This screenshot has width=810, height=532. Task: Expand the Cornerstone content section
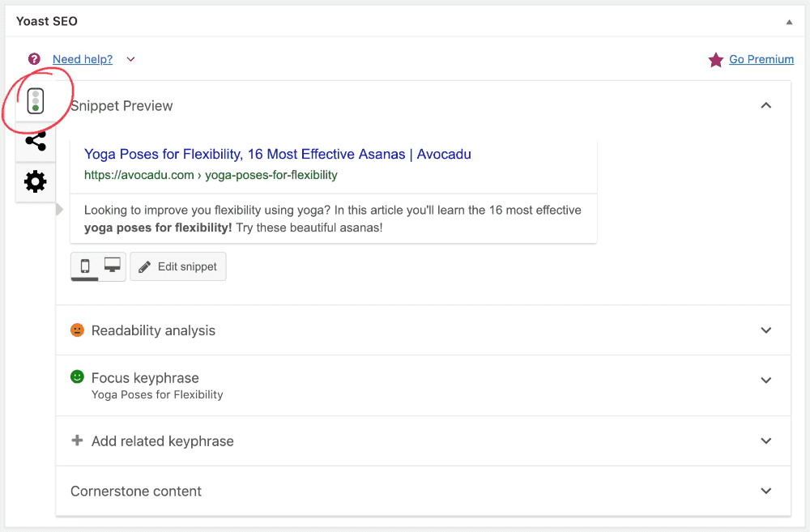pos(766,491)
